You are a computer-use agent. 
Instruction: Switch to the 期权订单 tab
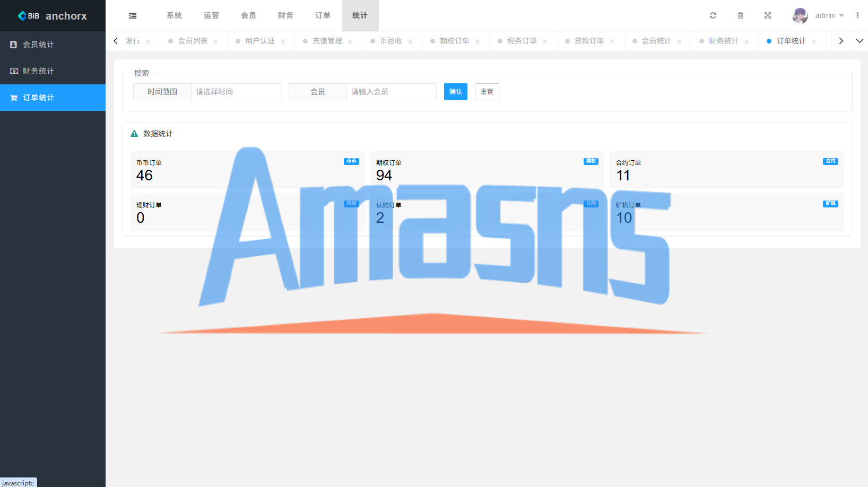454,41
